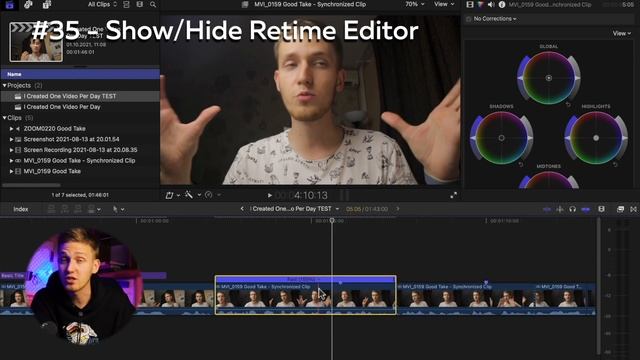640x360 pixels.
Task: Select the arrow Select tool
Action: click(x=115, y=209)
